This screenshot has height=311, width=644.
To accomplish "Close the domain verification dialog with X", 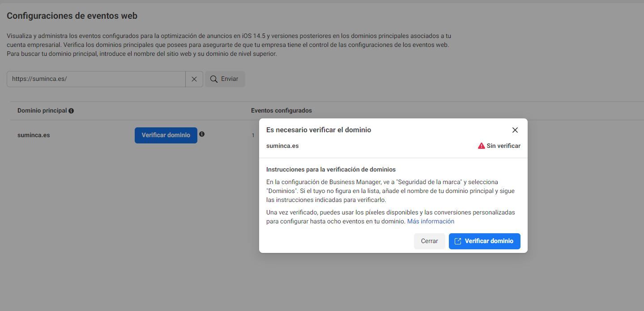I will pyautogui.click(x=515, y=130).
